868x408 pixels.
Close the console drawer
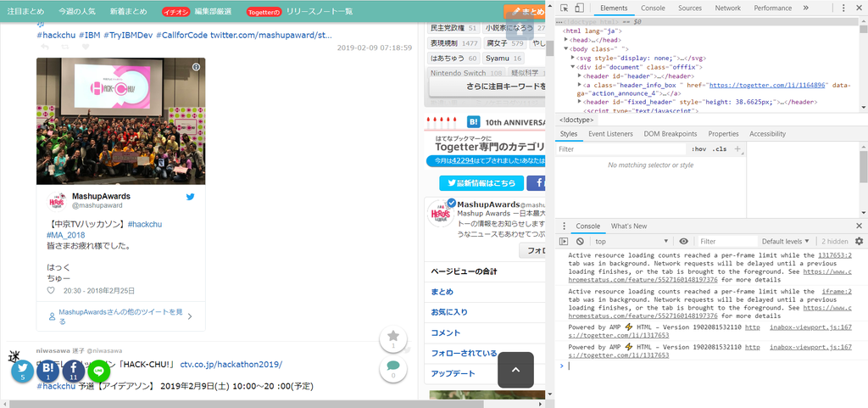pyautogui.click(x=860, y=226)
